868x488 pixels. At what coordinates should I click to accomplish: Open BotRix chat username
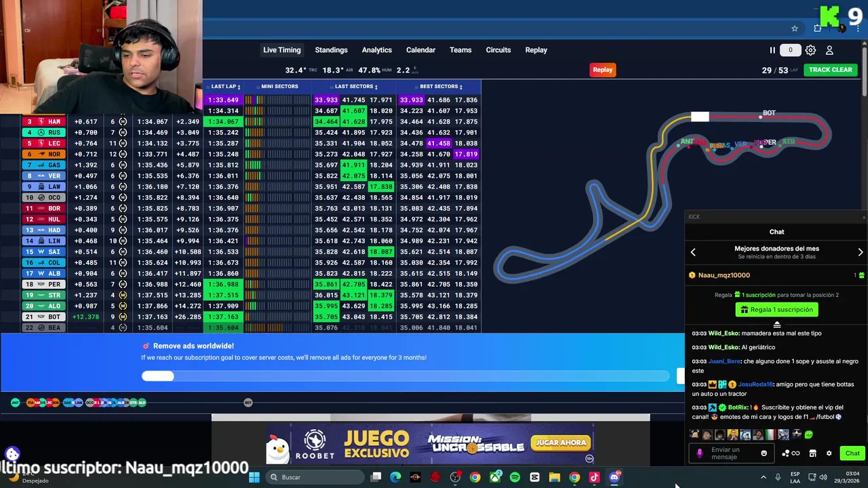point(738,407)
